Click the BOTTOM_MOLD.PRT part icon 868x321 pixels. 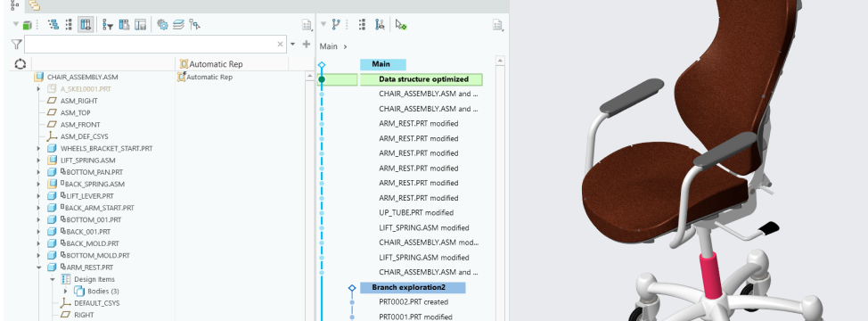(52, 255)
